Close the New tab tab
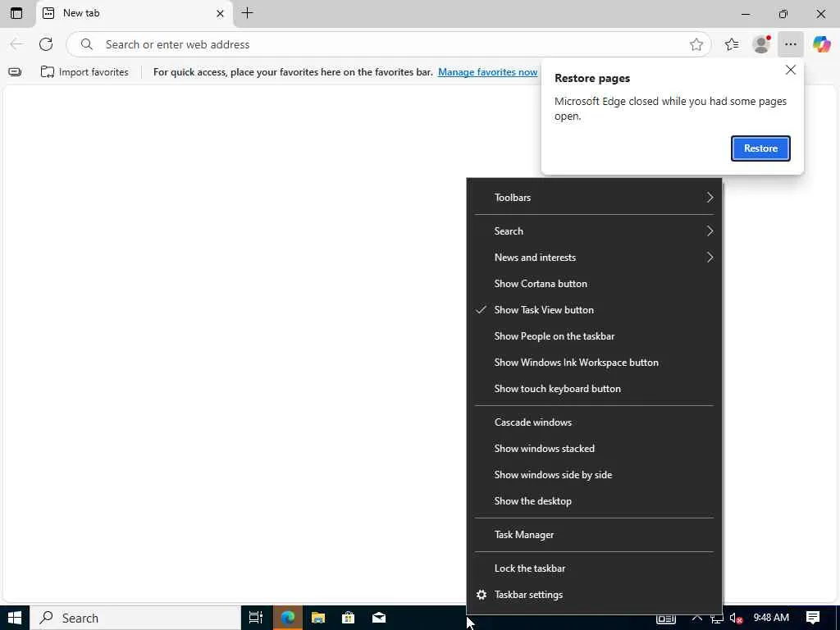 220,13
